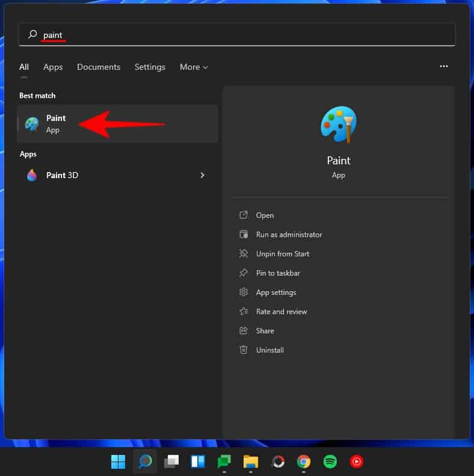Expand the More filter dropdown
Image resolution: width=474 pixels, height=476 pixels.
pos(194,67)
